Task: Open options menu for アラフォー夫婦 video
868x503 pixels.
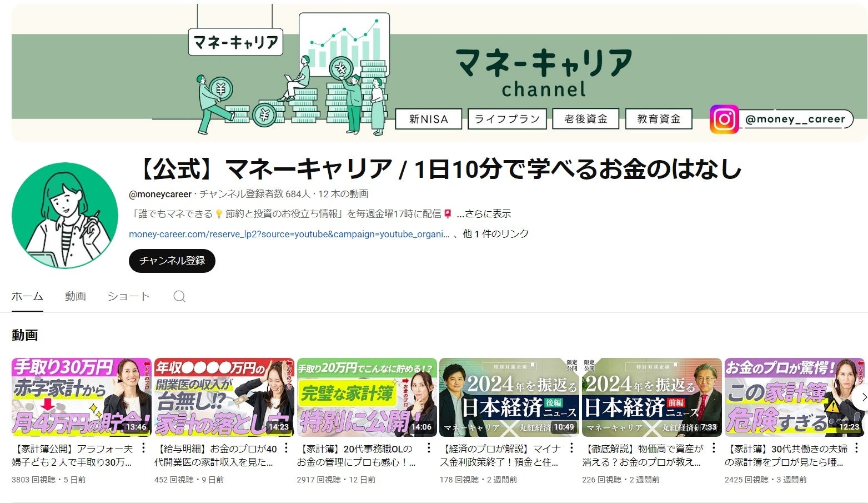Action: (x=144, y=448)
